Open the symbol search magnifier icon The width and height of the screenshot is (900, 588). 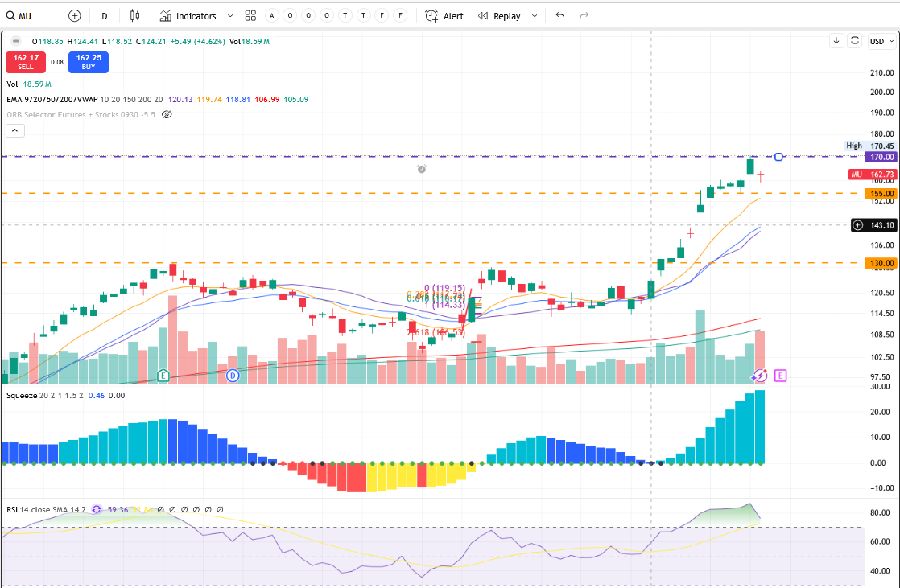pos(11,15)
